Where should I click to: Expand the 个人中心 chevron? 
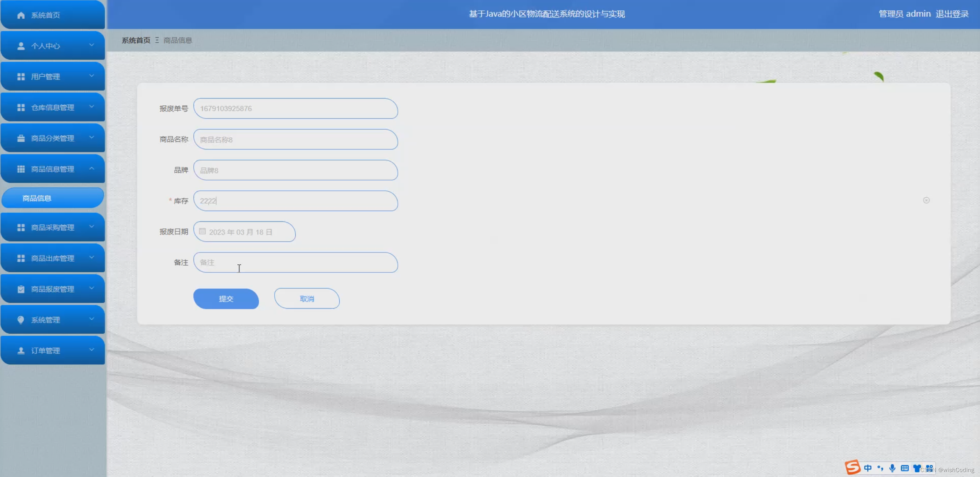coord(92,45)
